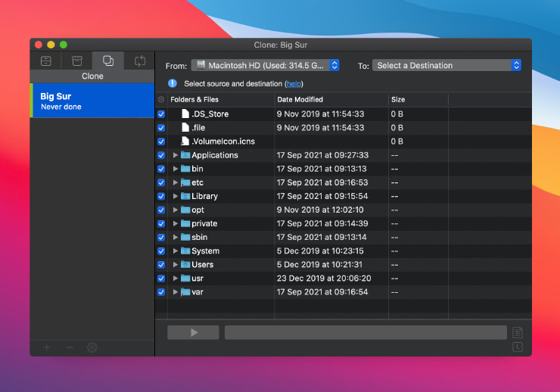Add a new task with plus
Image resolution: width=560 pixels, height=392 pixels.
(x=47, y=347)
